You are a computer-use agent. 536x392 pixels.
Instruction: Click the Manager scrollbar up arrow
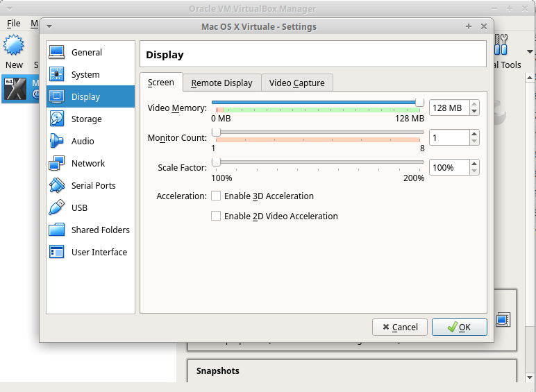[x=530, y=78]
